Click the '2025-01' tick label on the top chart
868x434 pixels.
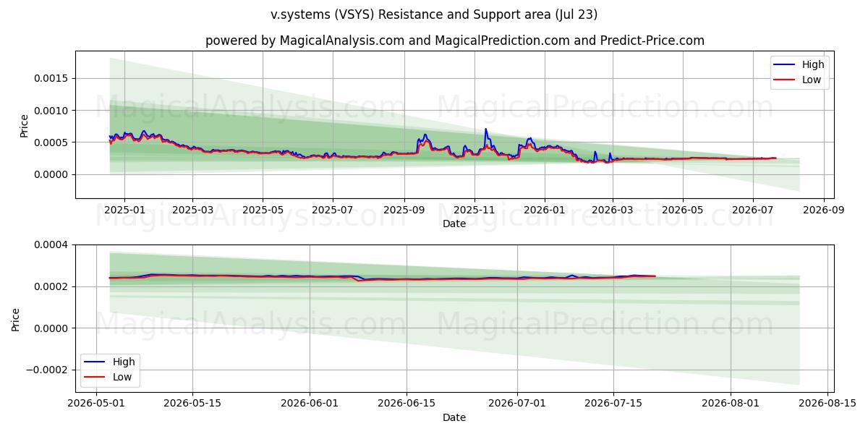click(x=124, y=210)
